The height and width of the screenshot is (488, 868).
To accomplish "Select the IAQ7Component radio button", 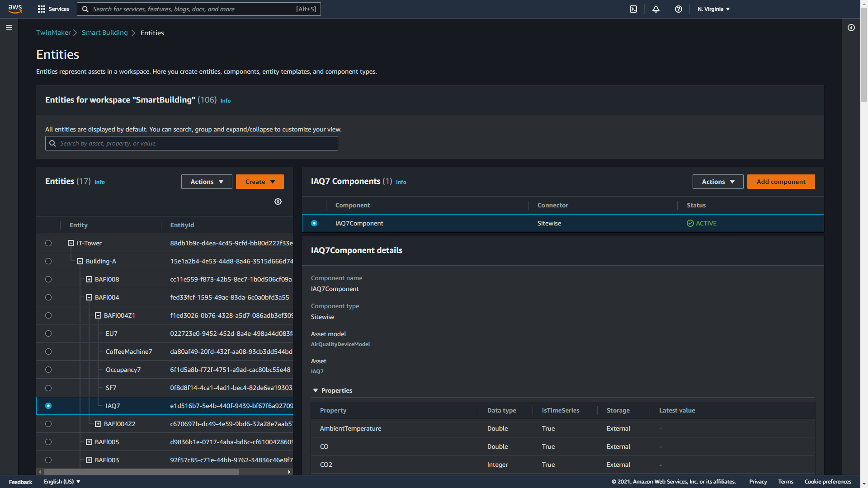I will (x=314, y=223).
